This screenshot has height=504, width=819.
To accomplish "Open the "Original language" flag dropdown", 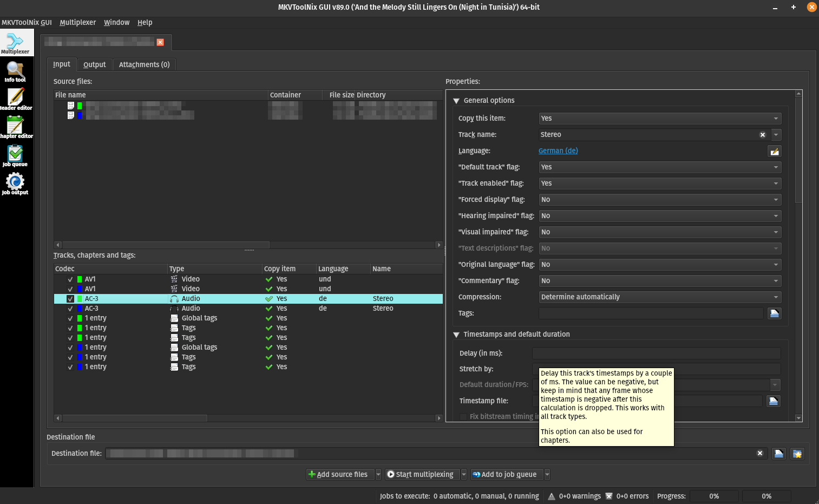I will 660,265.
